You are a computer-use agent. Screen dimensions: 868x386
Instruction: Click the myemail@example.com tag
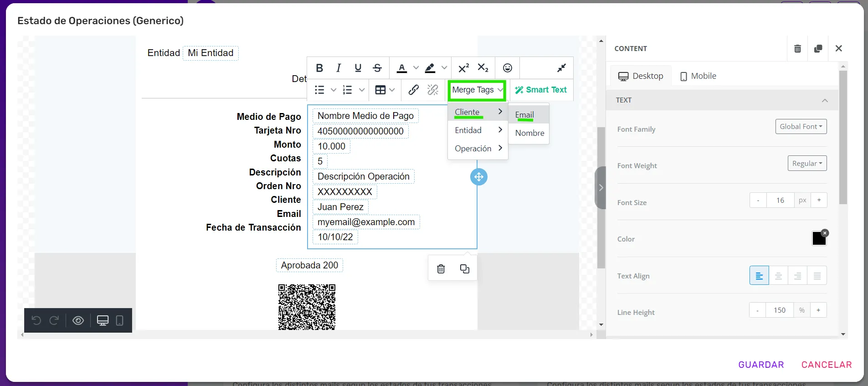366,222
